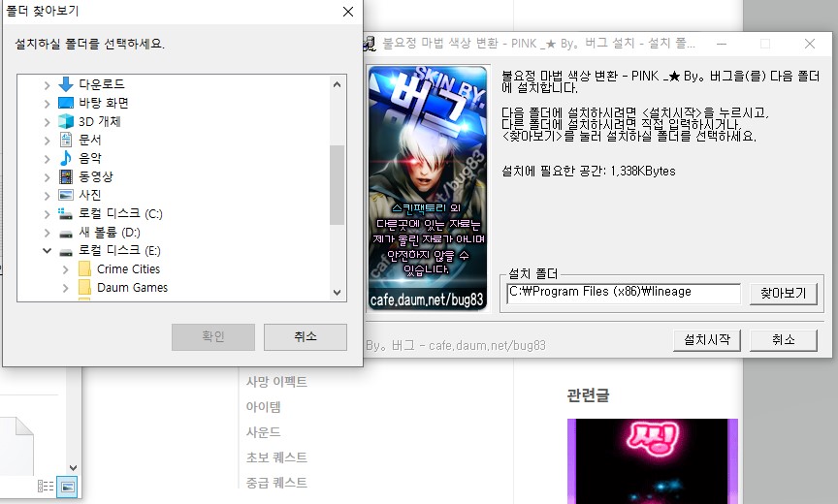Open the 사망 이펙트 menu item
Screen dimensions: 838x504
pyautogui.click(x=276, y=382)
